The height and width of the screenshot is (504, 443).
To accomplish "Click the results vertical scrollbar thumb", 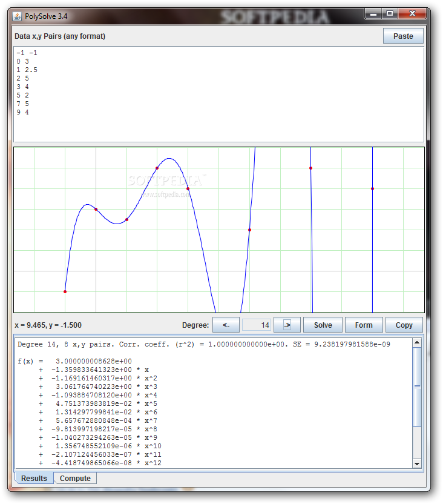I will pos(417,386).
